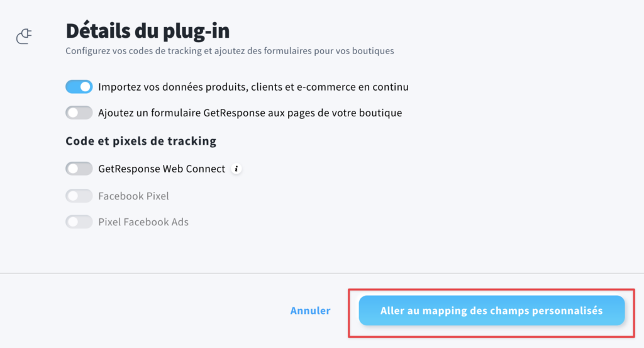Image resolution: width=644 pixels, height=348 pixels.
Task: Click the "Code et pixels de tracking" section heading
Action: (141, 141)
